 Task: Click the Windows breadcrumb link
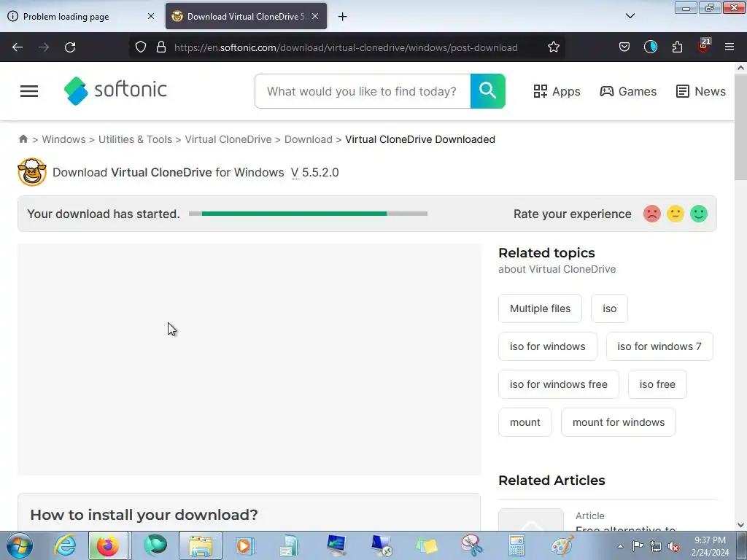[x=64, y=139]
